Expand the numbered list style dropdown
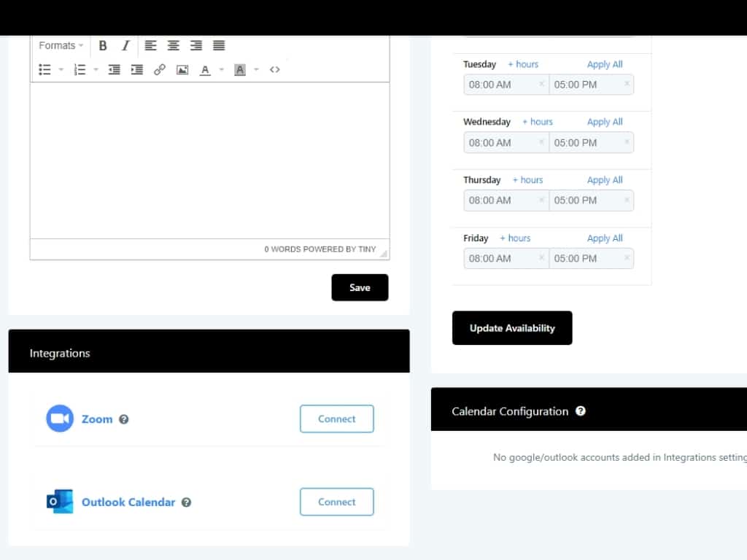 pyautogui.click(x=96, y=70)
